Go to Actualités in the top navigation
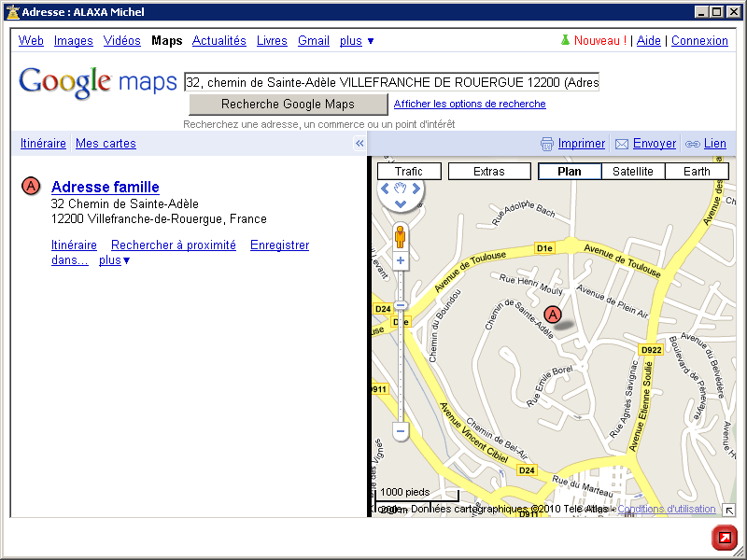 pyautogui.click(x=219, y=41)
